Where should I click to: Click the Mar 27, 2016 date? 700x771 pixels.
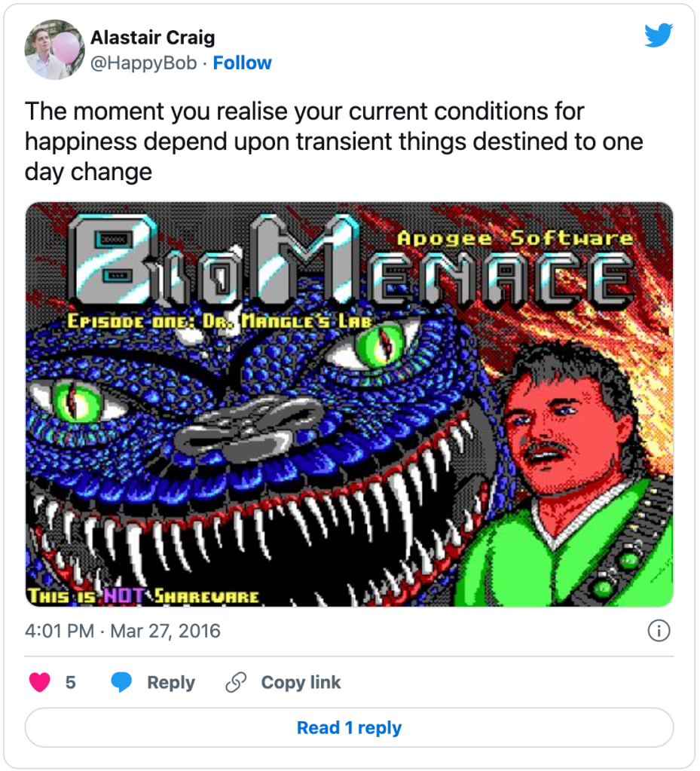coord(165,631)
